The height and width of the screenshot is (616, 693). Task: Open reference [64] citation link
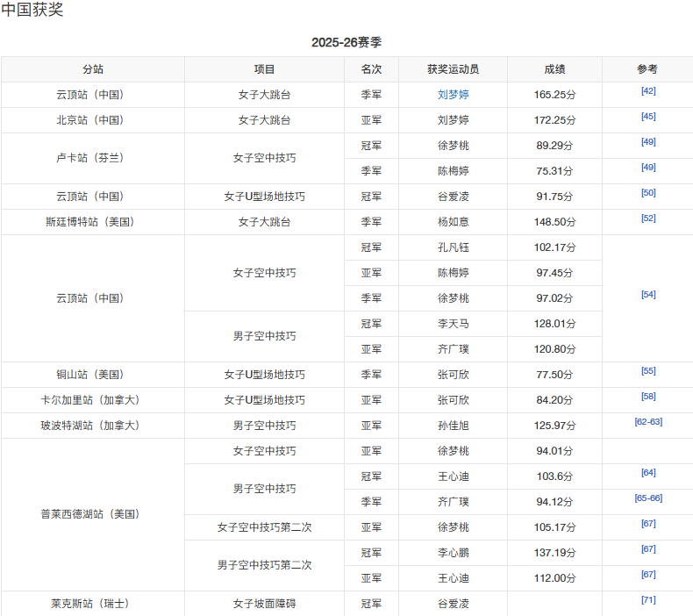point(648,473)
